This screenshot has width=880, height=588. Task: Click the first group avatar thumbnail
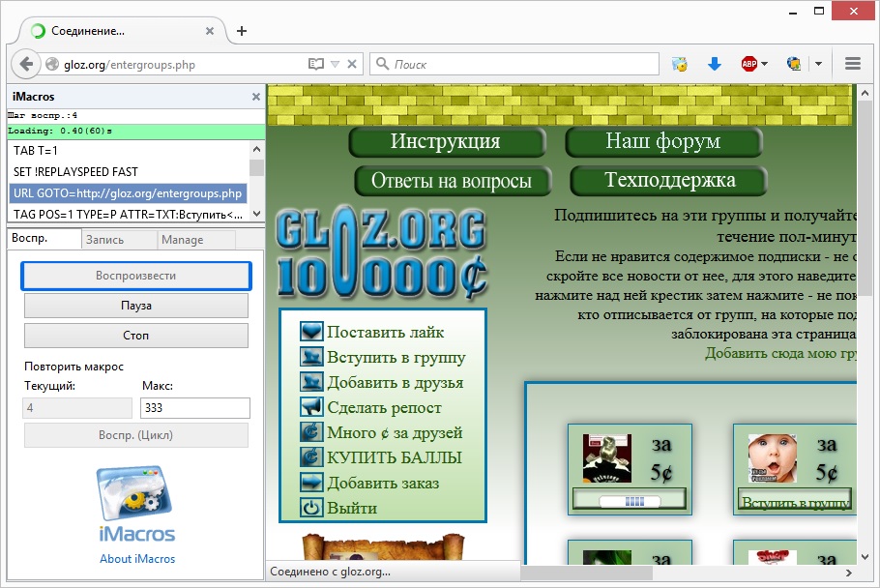[607, 457]
